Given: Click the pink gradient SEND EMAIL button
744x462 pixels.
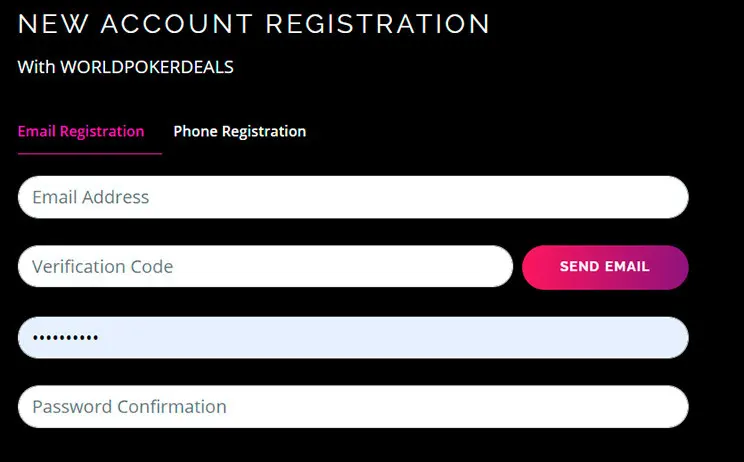Looking at the screenshot, I should 605,267.
